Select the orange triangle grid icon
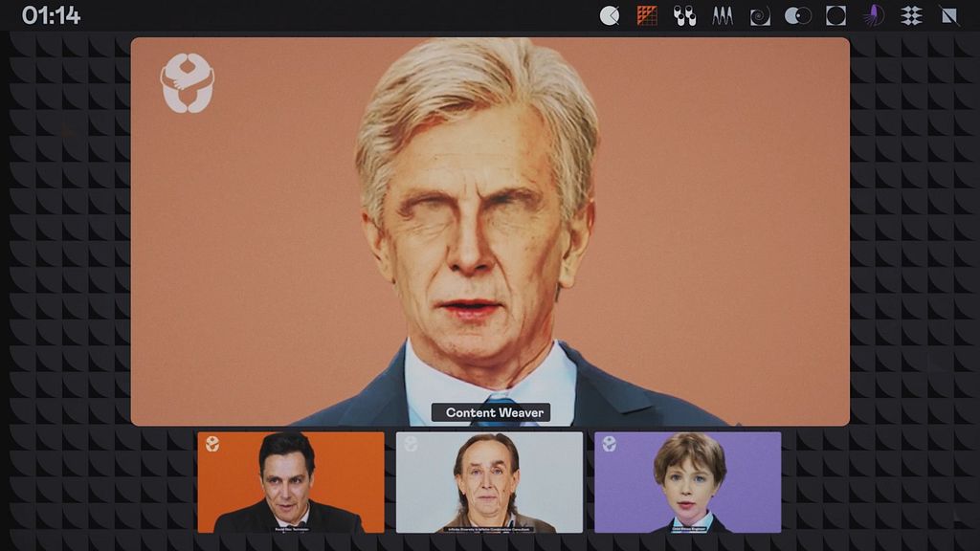 click(648, 15)
